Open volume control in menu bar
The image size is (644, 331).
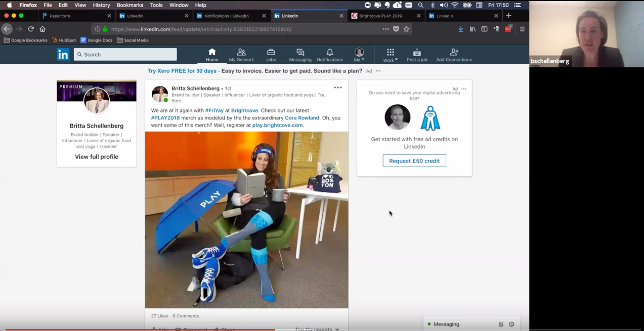pos(444,5)
